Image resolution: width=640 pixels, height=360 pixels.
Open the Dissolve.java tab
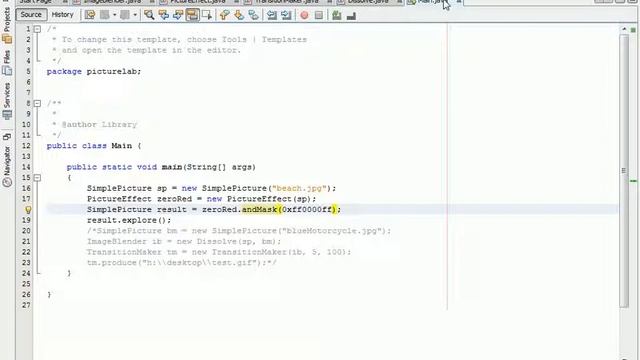(368, 2)
